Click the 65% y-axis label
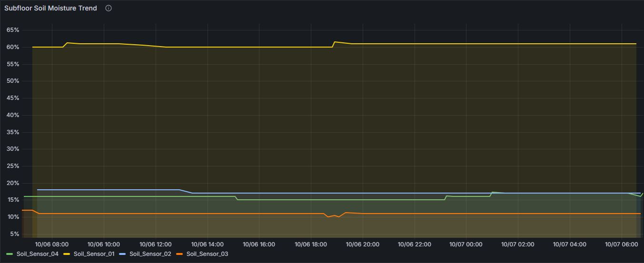Image resolution: width=644 pixels, height=263 pixels. click(13, 30)
